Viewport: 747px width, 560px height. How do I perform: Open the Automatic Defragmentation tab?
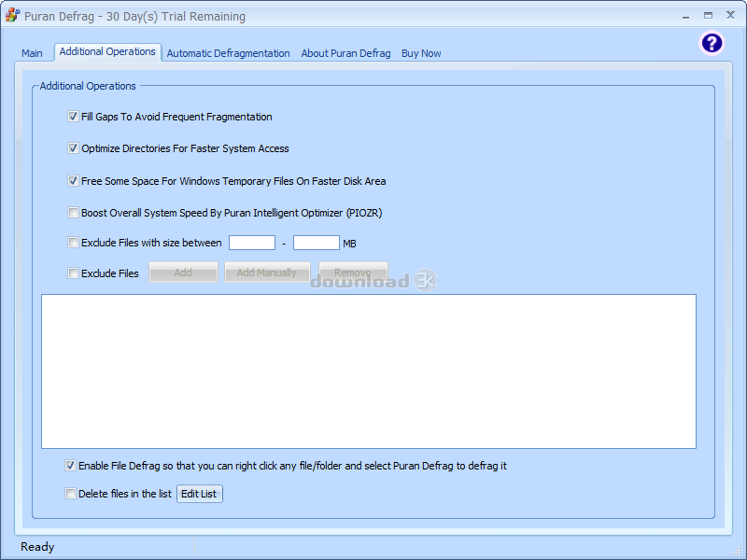point(228,53)
